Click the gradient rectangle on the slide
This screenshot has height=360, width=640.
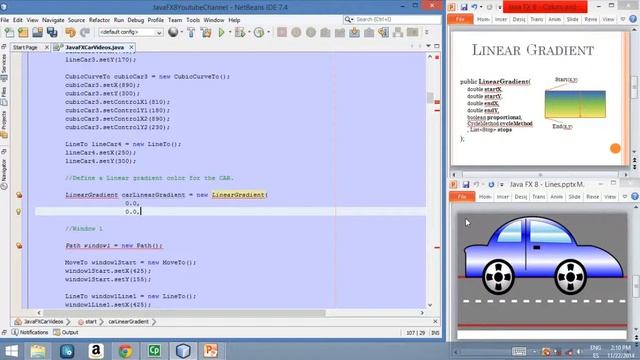tap(575, 104)
